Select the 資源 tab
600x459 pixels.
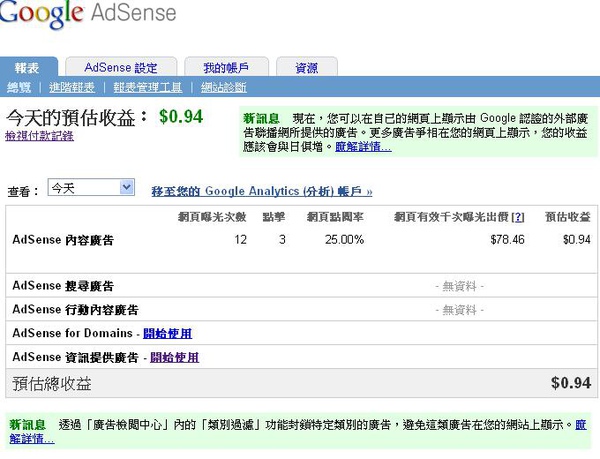tap(307, 67)
